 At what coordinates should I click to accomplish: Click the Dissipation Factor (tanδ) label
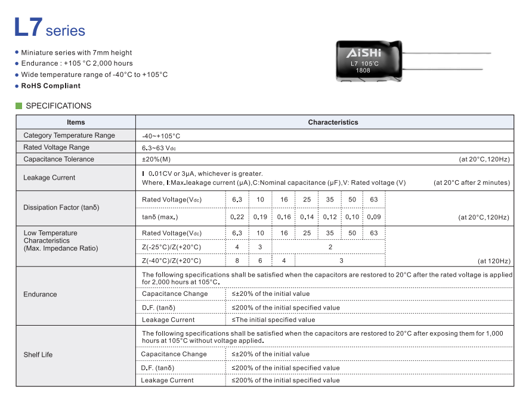[x=61, y=208]
